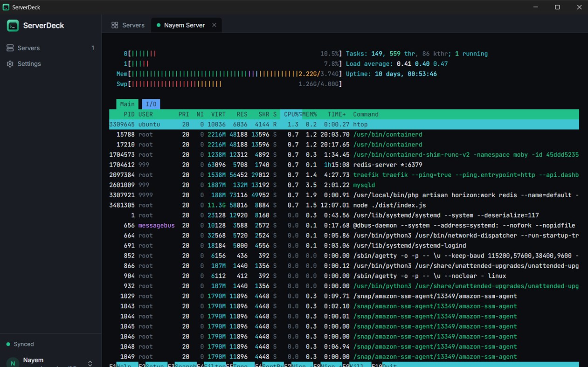Click the grid icon on Servers tab
This screenshot has height=367, width=588.
pyautogui.click(x=115, y=25)
